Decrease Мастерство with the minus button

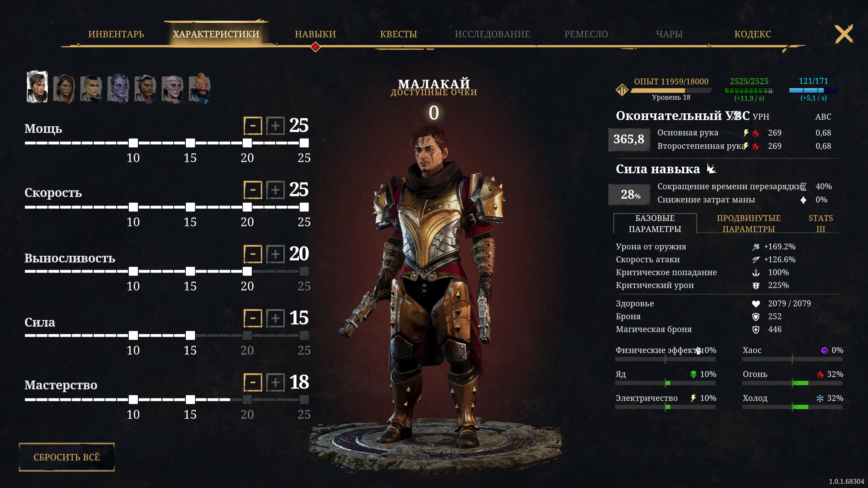point(253,382)
